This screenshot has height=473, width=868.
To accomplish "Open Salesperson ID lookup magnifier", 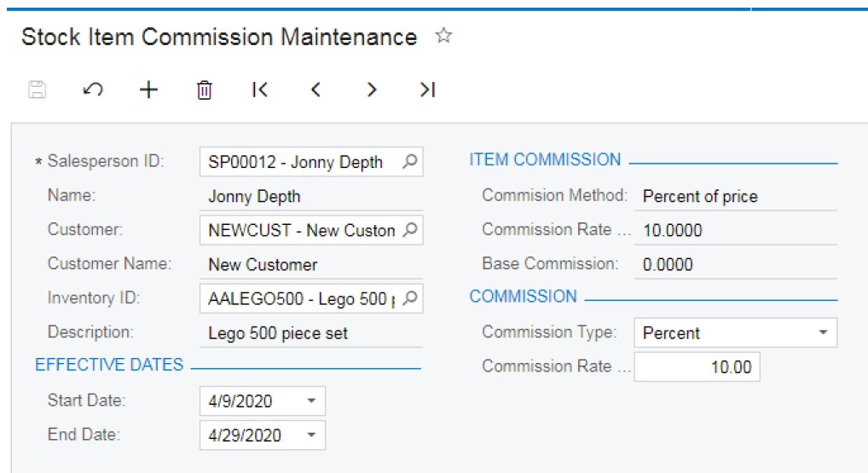I will (409, 162).
